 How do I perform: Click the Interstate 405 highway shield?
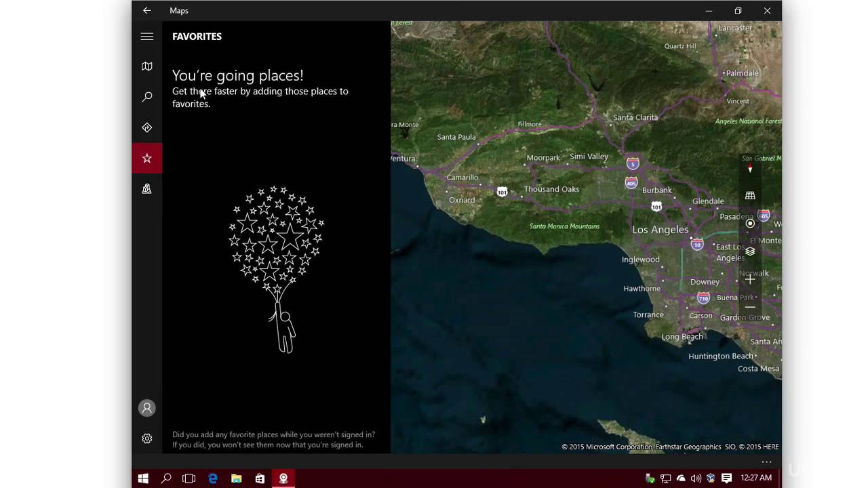point(631,183)
